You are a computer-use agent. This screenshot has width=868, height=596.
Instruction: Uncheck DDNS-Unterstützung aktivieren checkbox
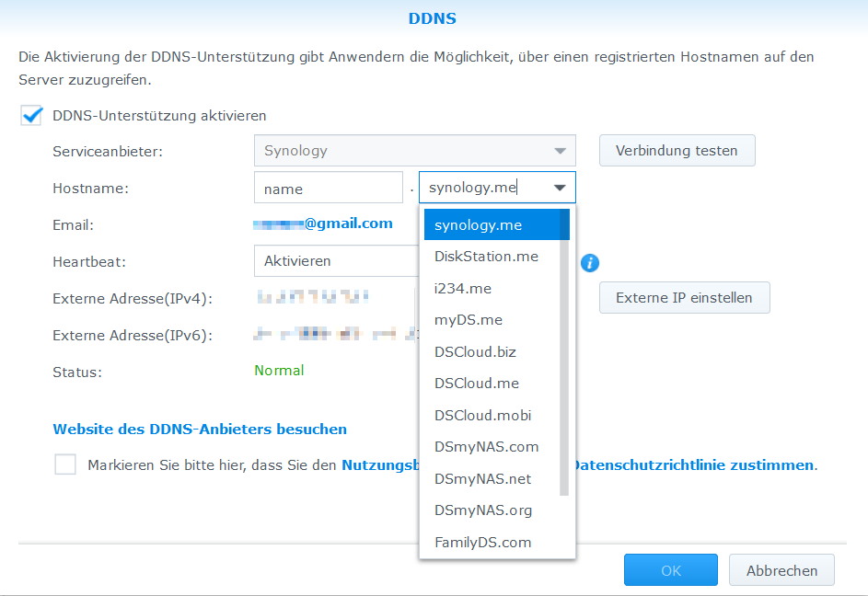point(31,116)
